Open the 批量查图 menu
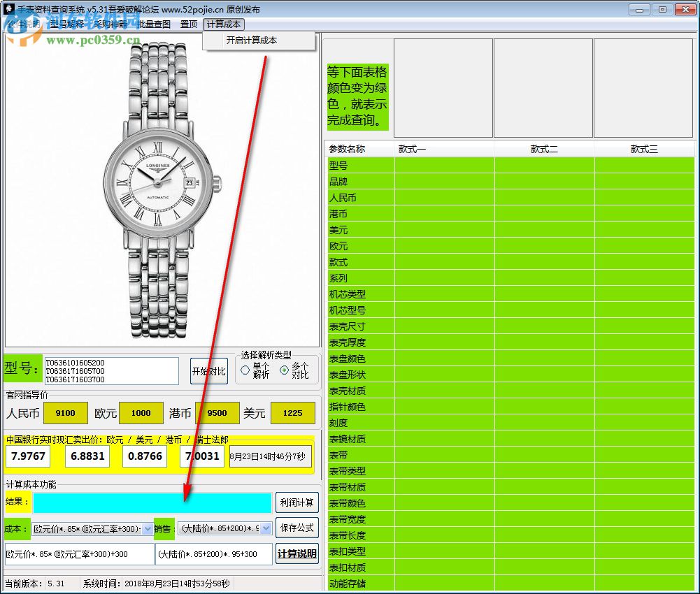The width and height of the screenshot is (700, 594). pyautogui.click(x=154, y=24)
